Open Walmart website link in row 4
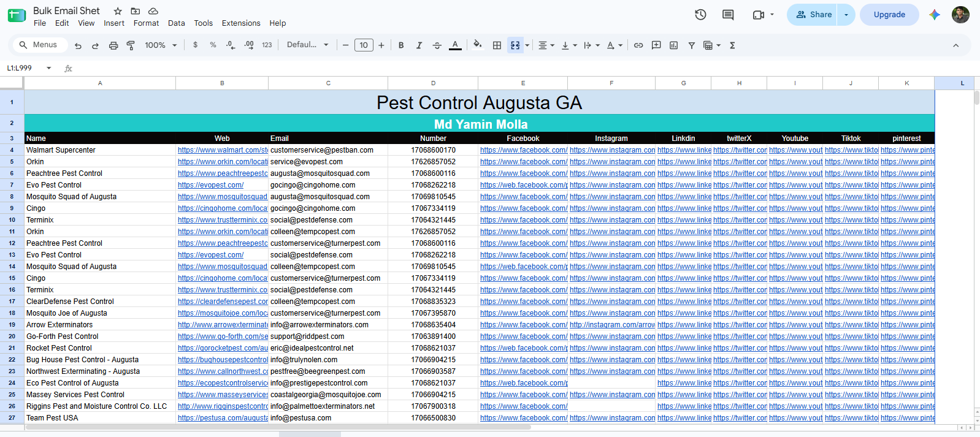980x437 pixels. 223,150
